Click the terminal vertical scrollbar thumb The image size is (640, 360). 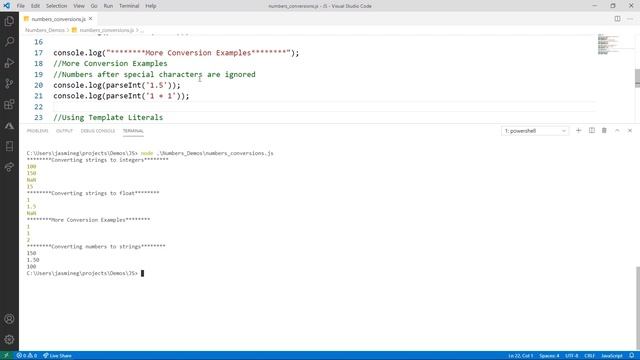(x=638, y=308)
